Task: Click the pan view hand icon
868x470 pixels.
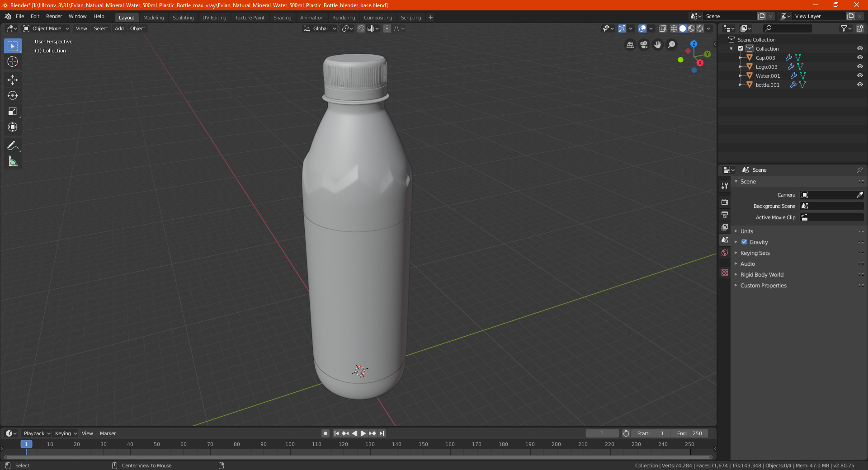Action: (x=658, y=45)
